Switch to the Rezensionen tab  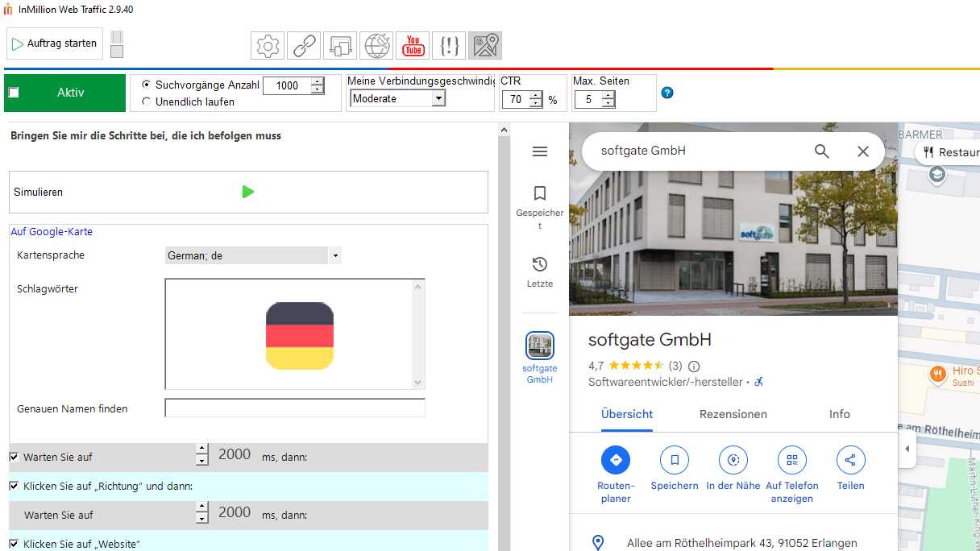pyautogui.click(x=733, y=414)
